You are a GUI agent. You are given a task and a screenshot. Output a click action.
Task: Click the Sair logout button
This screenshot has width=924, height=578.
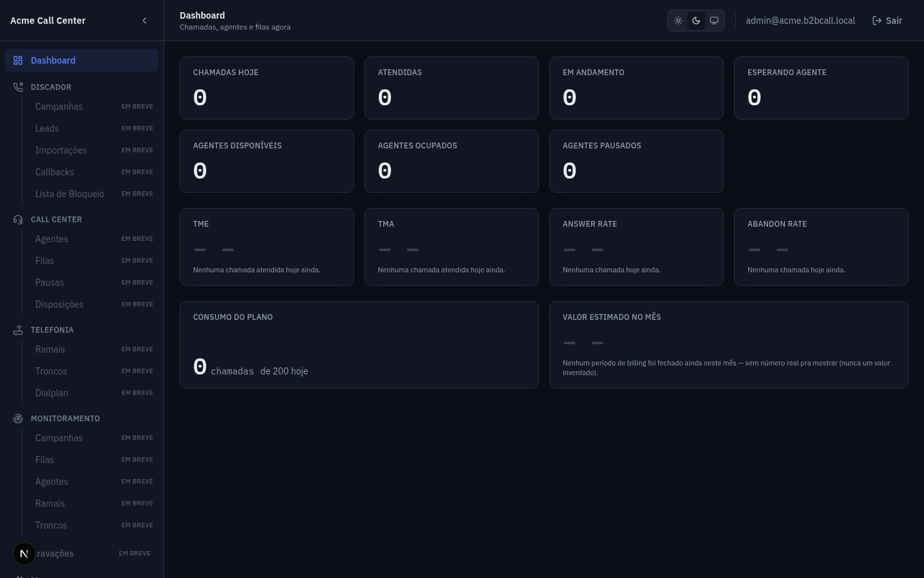coord(887,21)
